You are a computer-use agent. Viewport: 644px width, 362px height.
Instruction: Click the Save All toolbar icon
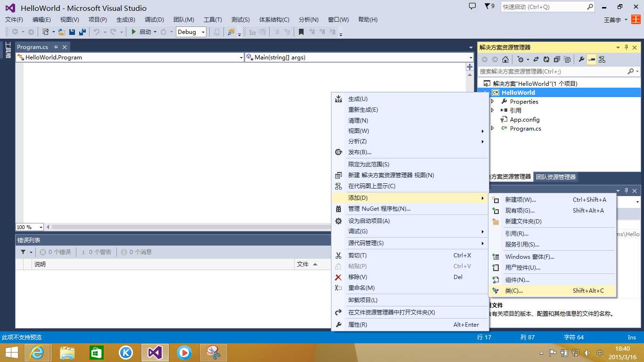(x=82, y=32)
